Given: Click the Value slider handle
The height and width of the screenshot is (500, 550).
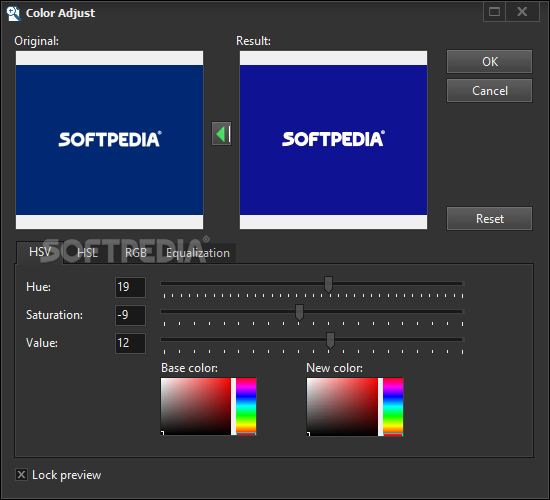Looking at the screenshot, I should tap(330, 340).
